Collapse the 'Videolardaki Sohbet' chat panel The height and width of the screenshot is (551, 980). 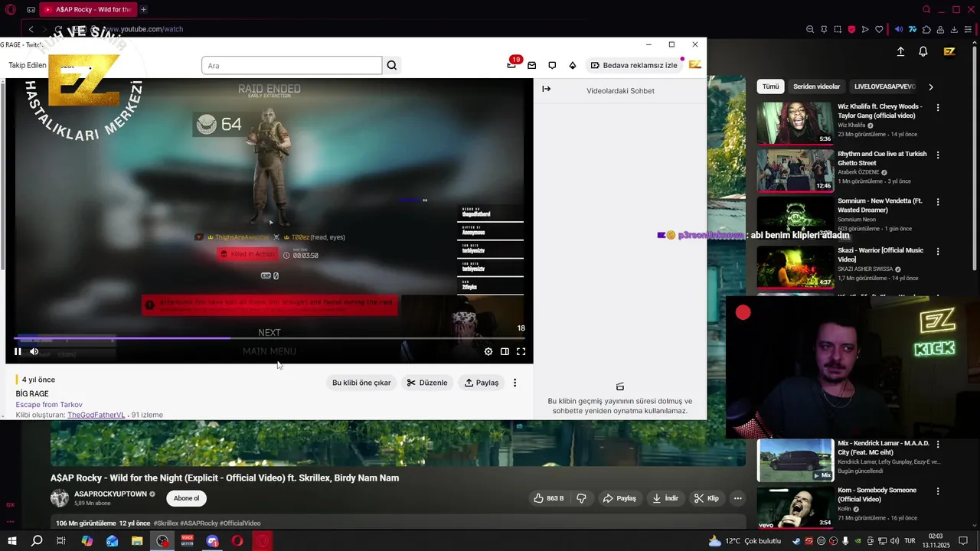546,89
